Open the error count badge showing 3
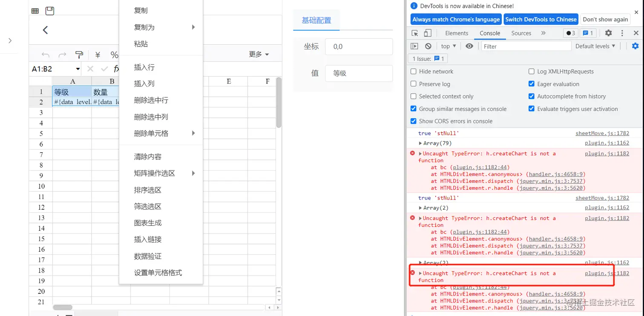 click(570, 33)
